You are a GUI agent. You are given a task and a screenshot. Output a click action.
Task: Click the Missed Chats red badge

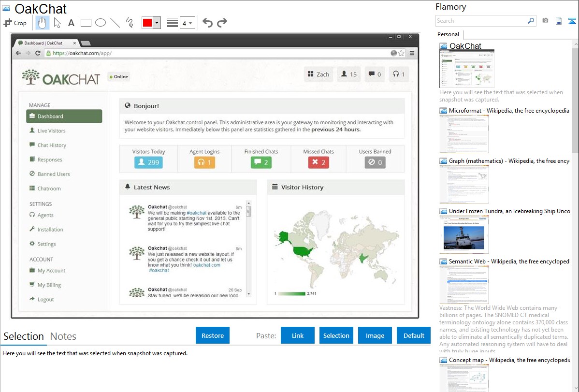tap(318, 162)
